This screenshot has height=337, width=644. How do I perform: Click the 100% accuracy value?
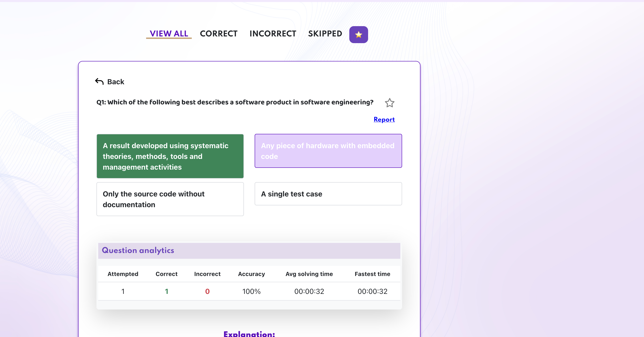[x=251, y=291]
